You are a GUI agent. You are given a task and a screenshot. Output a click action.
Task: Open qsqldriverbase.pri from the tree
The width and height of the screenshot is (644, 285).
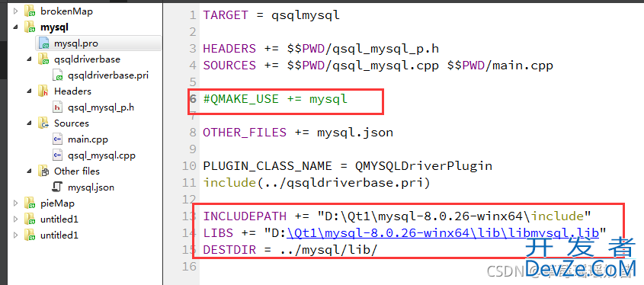(x=108, y=75)
